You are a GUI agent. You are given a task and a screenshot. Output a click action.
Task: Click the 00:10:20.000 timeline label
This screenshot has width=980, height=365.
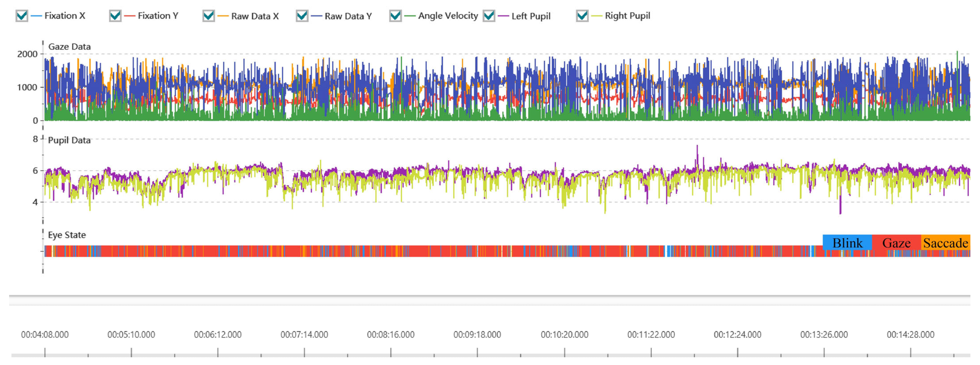pos(564,335)
